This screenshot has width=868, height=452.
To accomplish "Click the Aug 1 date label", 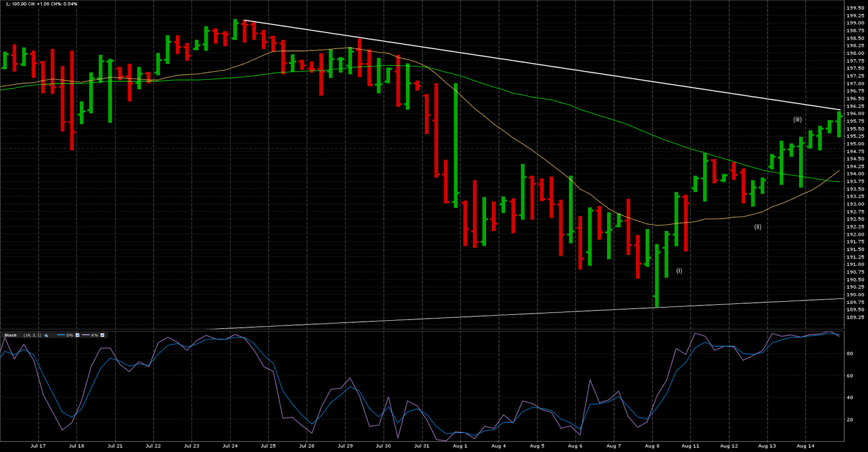I will click(x=460, y=446).
